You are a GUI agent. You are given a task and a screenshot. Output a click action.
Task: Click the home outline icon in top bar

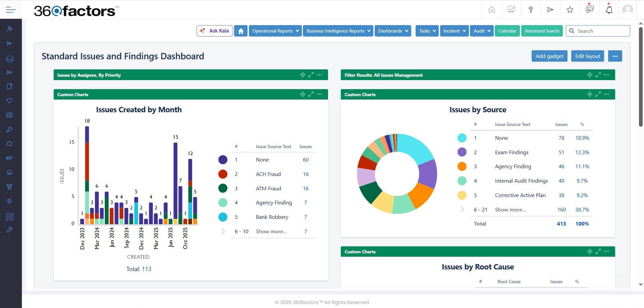click(x=491, y=9)
